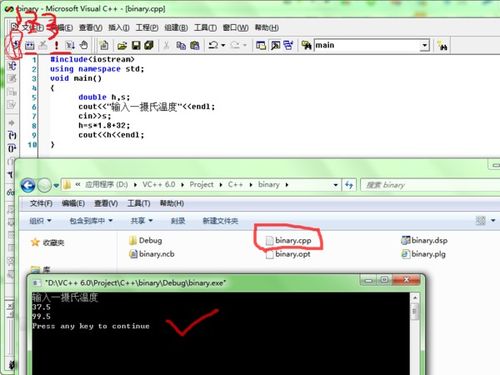Open the 组织 dropdown in Explorer

(40, 221)
